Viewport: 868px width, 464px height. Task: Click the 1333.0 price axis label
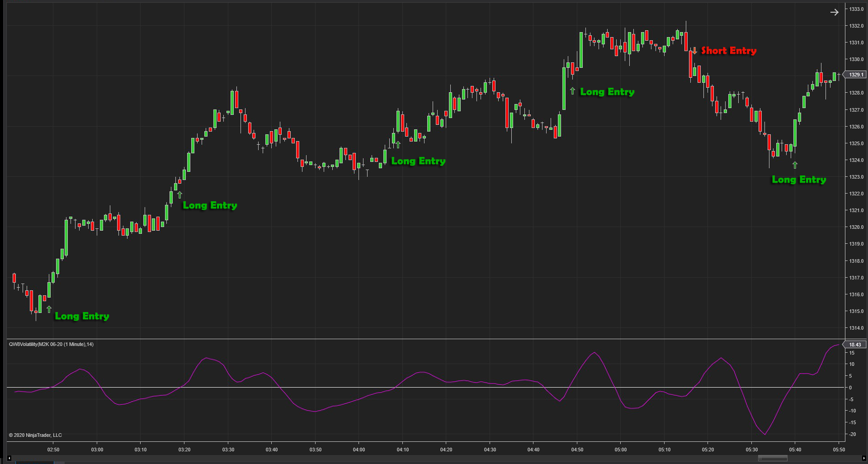tap(856, 9)
